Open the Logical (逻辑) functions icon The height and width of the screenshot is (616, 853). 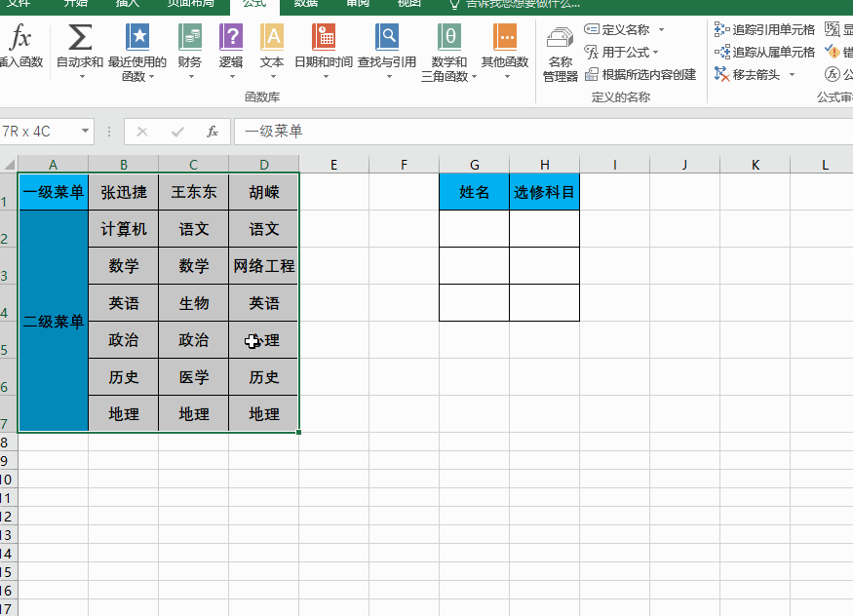coord(231,37)
